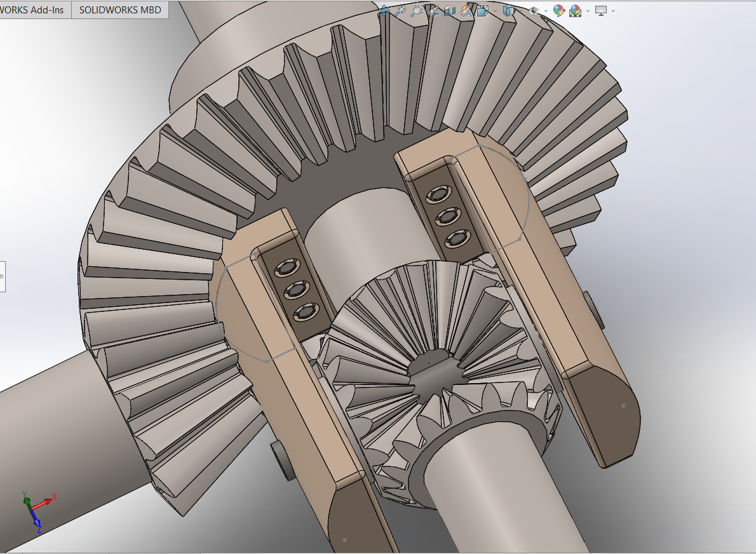Open Edit Appearance color ball

pos(559,11)
